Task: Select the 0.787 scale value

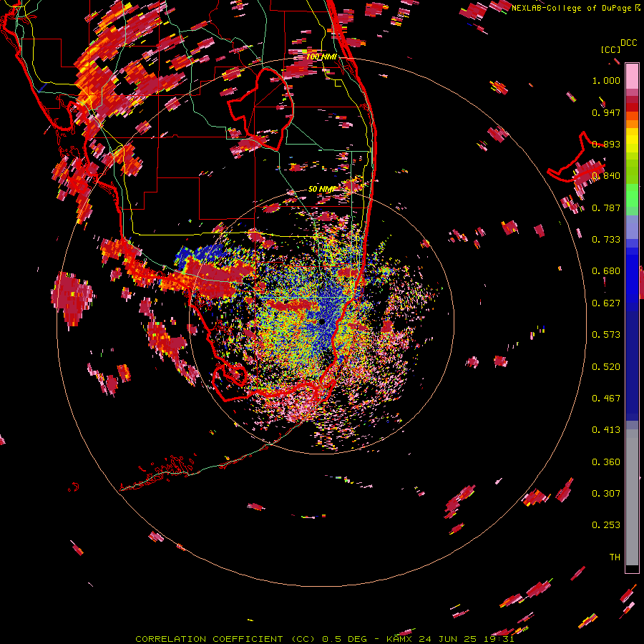Action: pyautogui.click(x=606, y=208)
